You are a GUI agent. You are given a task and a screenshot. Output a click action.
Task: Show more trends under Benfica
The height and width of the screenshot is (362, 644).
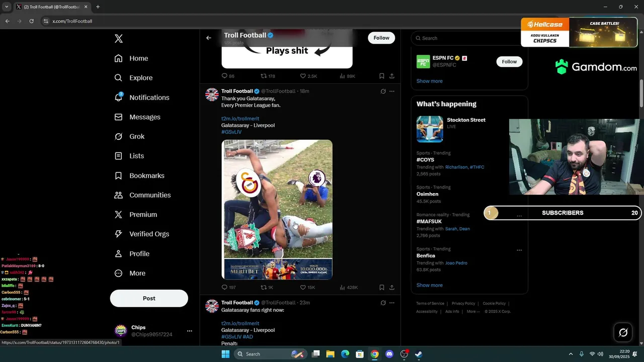coord(429,285)
